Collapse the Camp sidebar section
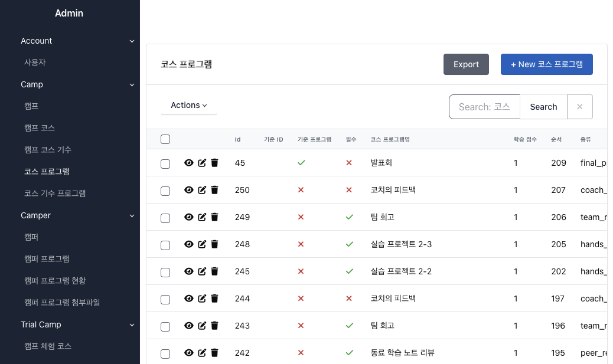 point(77,84)
